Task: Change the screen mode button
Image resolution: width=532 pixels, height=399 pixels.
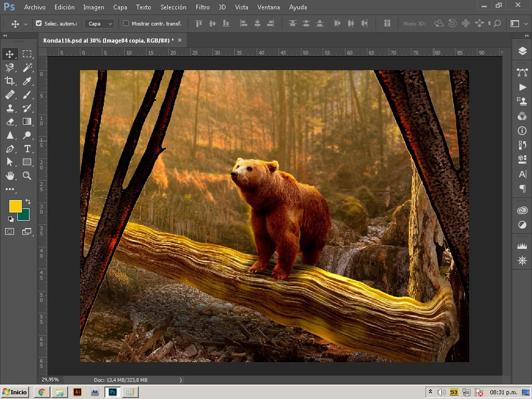Action: 27,231
